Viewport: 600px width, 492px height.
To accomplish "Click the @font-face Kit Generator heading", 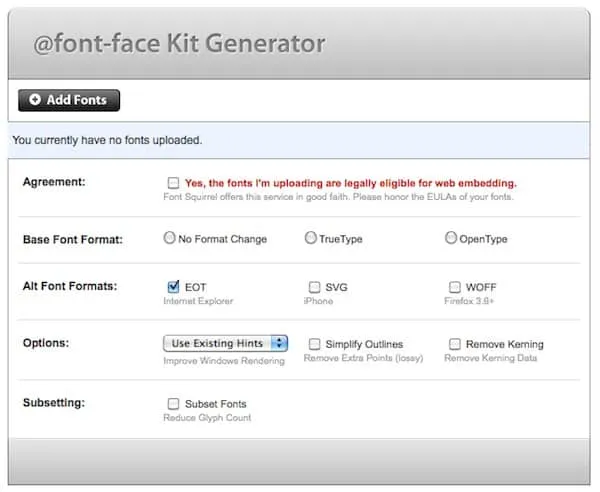I will pos(180,44).
